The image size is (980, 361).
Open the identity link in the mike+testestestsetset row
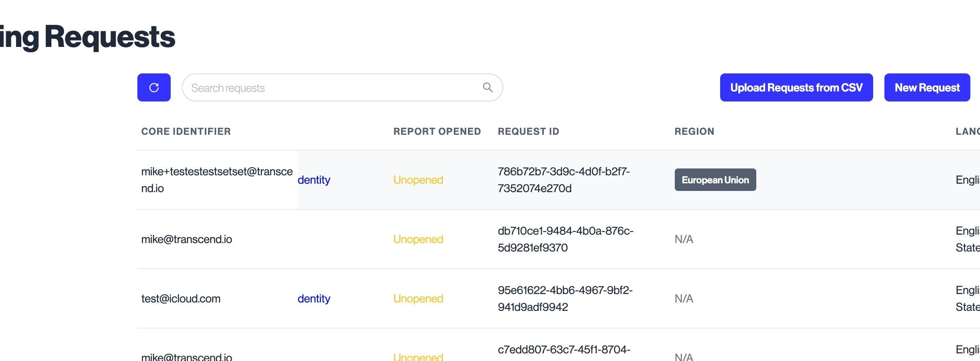(314, 180)
